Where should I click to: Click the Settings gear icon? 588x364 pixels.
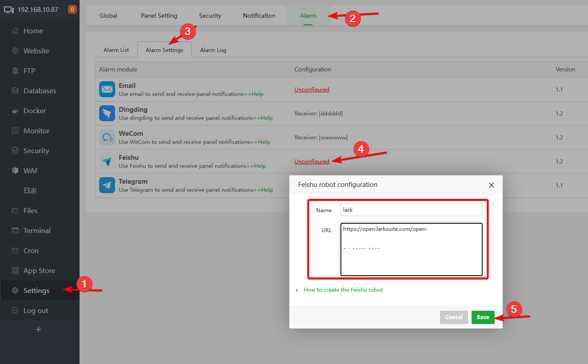point(16,291)
